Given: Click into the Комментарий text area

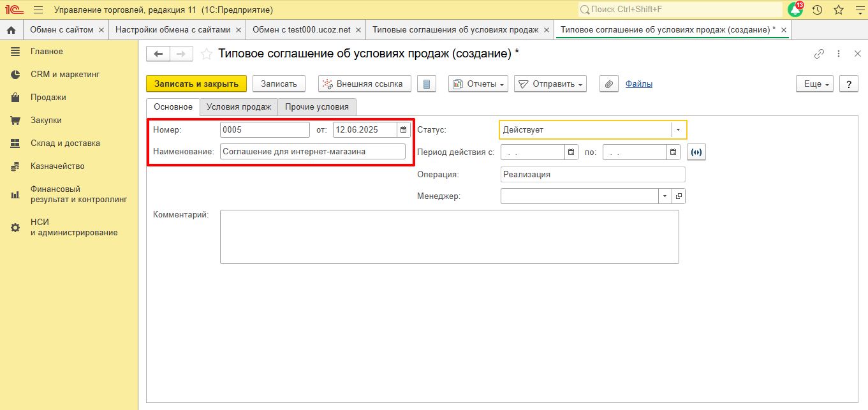Looking at the screenshot, I should pyautogui.click(x=449, y=237).
